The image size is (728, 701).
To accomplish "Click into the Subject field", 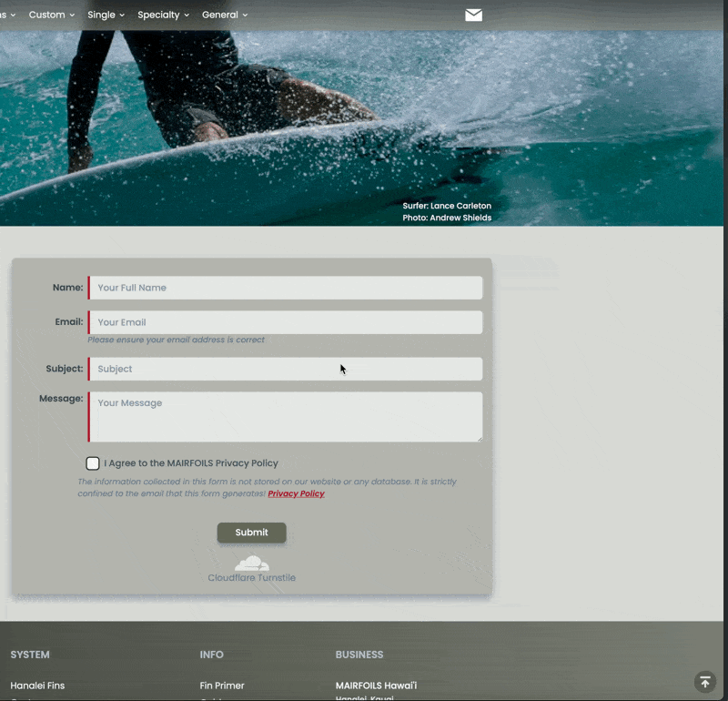I will [x=285, y=369].
